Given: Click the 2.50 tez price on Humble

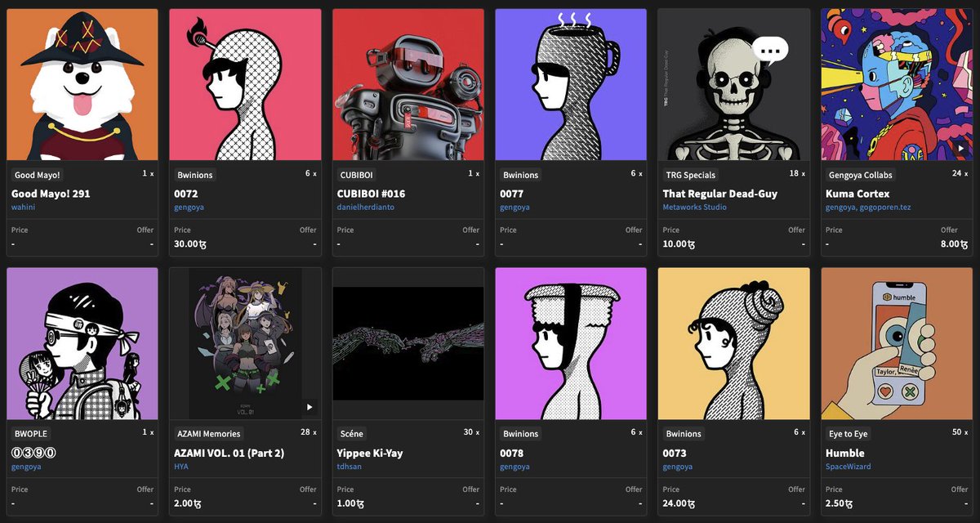Looking at the screenshot, I should 839,503.
